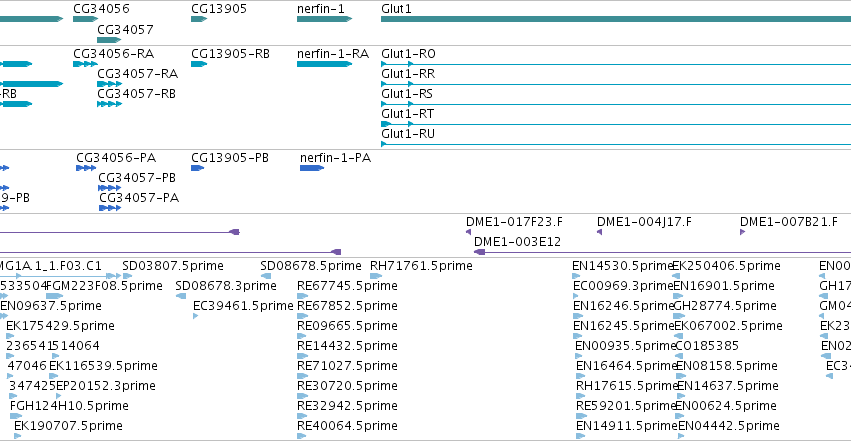Select the Glut1 gene bar
The width and height of the screenshot is (851, 441).
pos(616,20)
